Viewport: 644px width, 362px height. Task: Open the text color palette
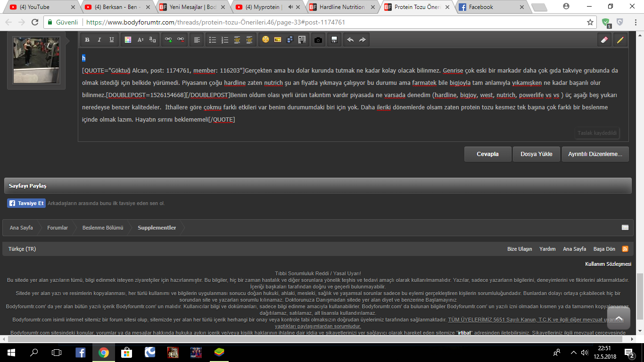[x=128, y=40]
